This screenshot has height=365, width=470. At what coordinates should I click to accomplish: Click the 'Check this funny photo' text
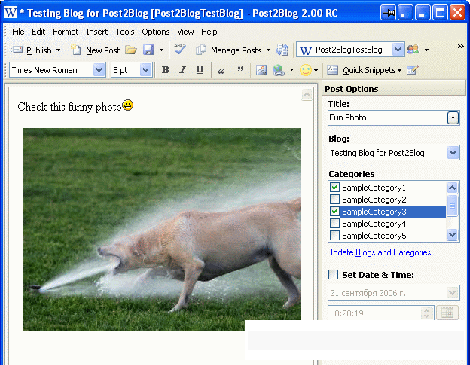tap(69, 107)
